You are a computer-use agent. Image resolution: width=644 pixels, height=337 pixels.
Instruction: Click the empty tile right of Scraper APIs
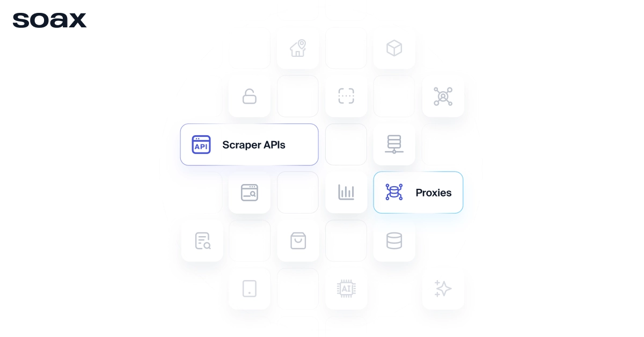click(346, 144)
